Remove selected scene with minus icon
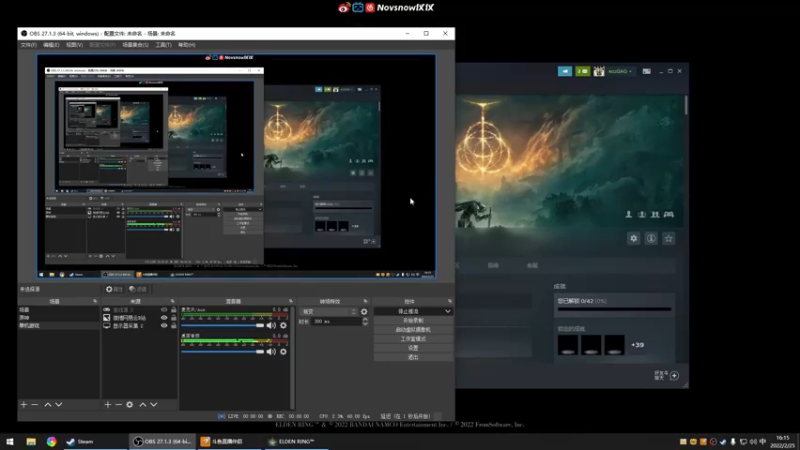 tap(35, 405)
